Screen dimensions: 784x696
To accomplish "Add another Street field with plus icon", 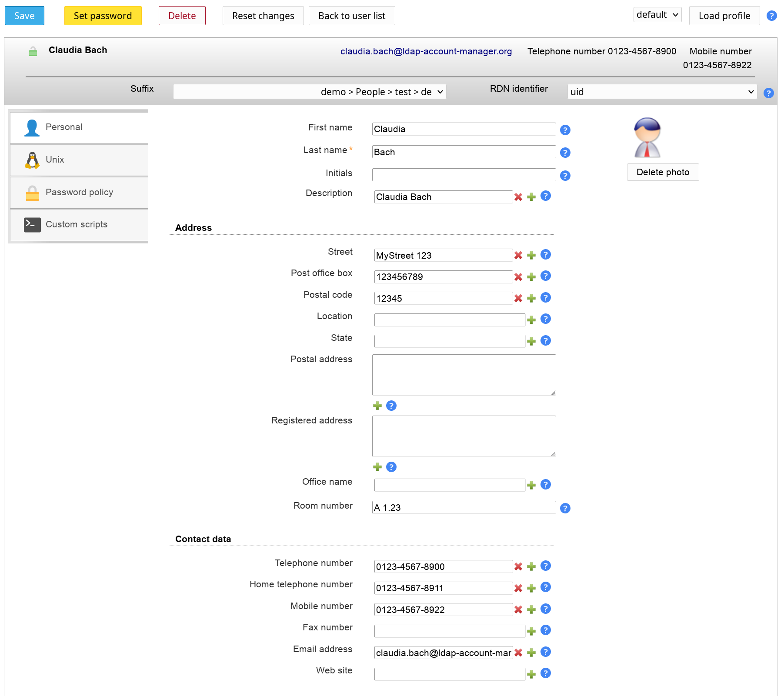I will pos(531,255).
